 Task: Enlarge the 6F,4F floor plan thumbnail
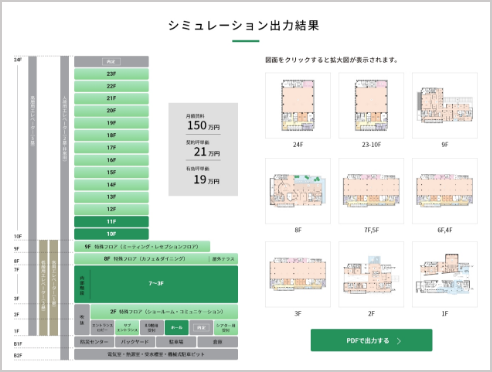coord(445,191)
